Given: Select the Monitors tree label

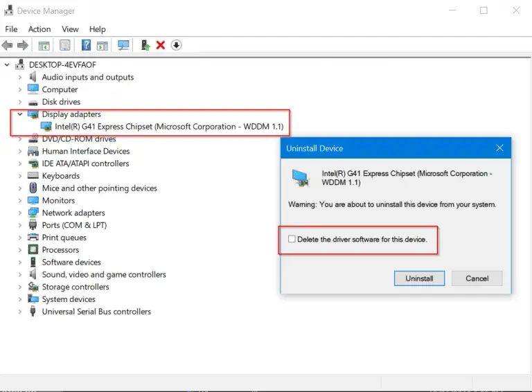Looking at the screenshot, I should [x=58, y=200].
